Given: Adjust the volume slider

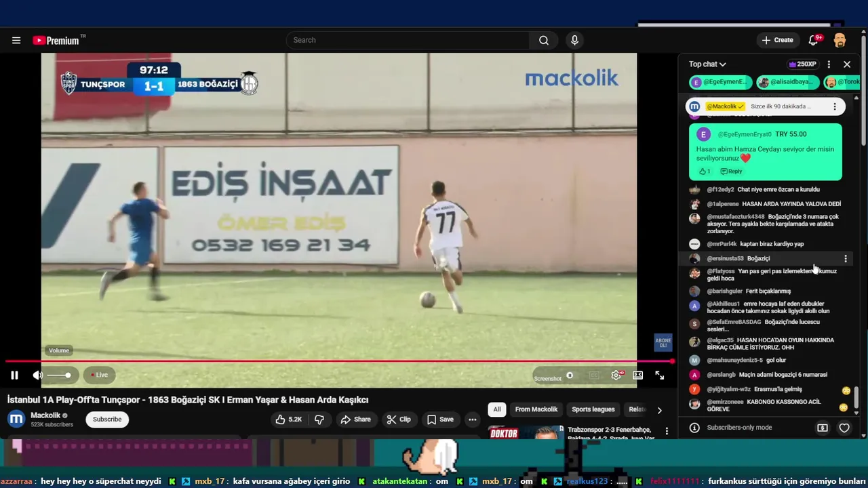Looking at the screenshot, I should (x=59, y=375).
